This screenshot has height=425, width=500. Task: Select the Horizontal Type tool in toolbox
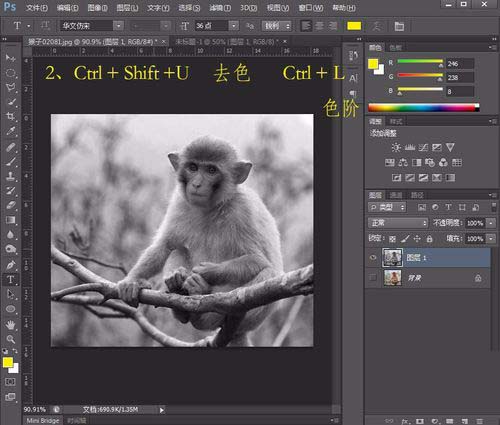[11, 279]
